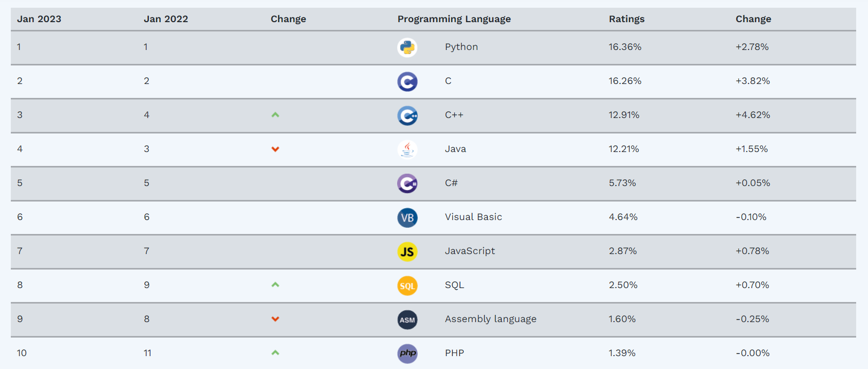The width and height of the screenshot is (868, 369).
Task: Click the Java coffee cup icon
Action: 407,149
